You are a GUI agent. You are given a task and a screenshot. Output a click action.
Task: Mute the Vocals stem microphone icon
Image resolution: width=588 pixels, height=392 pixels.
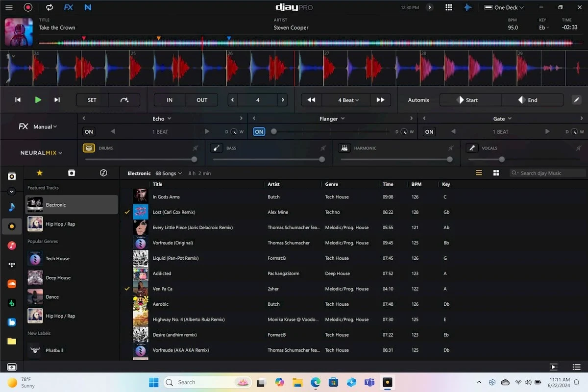pyautogui.click(x=472, y=148)
